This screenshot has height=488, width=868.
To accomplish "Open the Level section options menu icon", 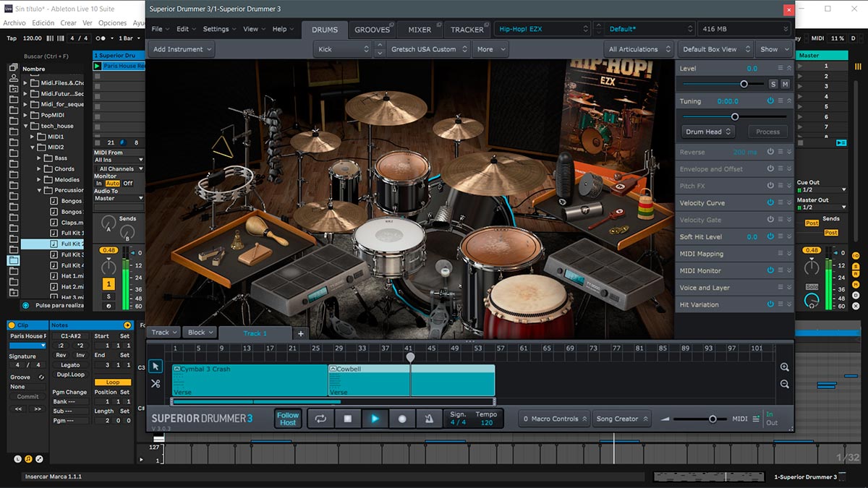I will coord(780,69).
